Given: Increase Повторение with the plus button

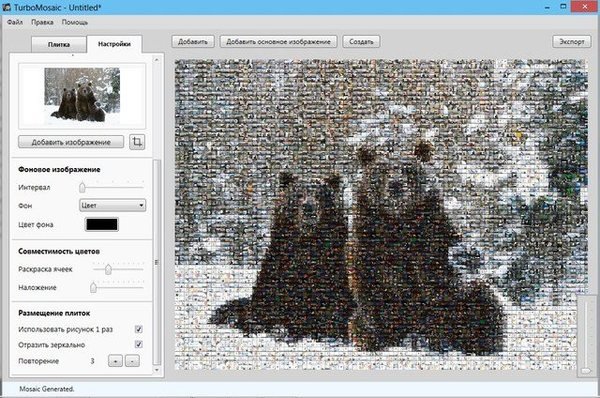Looking at the screenshot, I should click(x=116, y=361).
